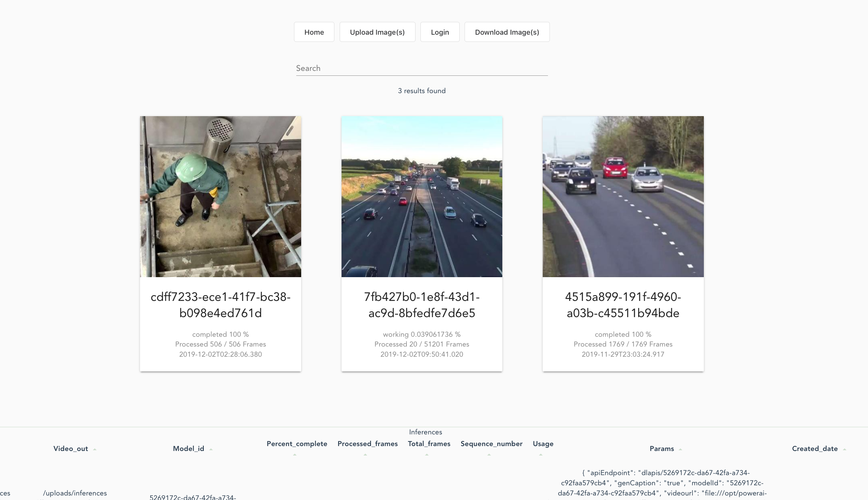The height and width of the screenshot is (500, 868).
Task: Click sort arrow below Percent_complete
Action: click(x=295, y=455)
